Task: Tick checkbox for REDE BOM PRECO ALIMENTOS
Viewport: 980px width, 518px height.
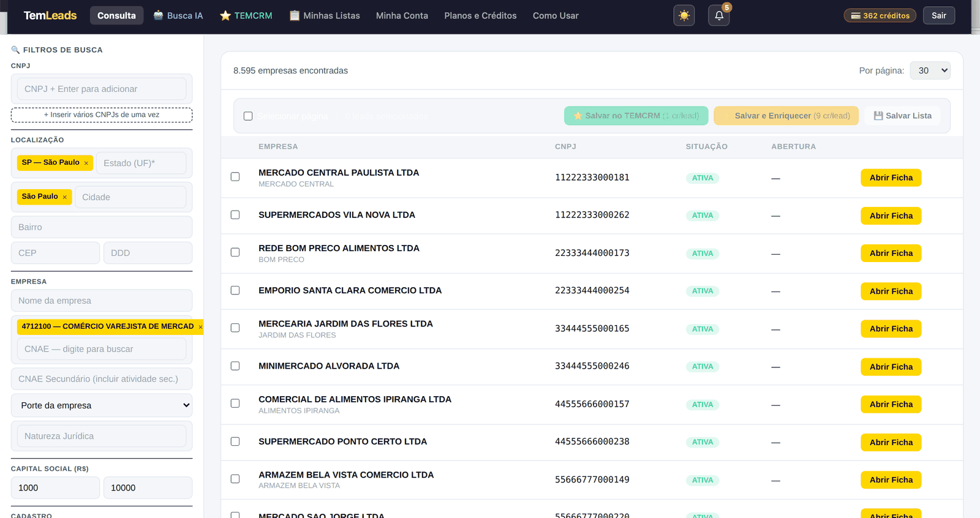Action: coord(235,252)
